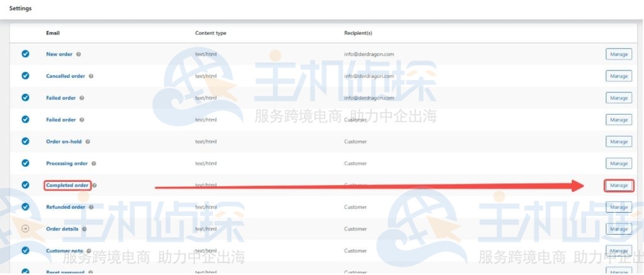
Task: Click the Content type column header
Action: (x=211, y=33)
